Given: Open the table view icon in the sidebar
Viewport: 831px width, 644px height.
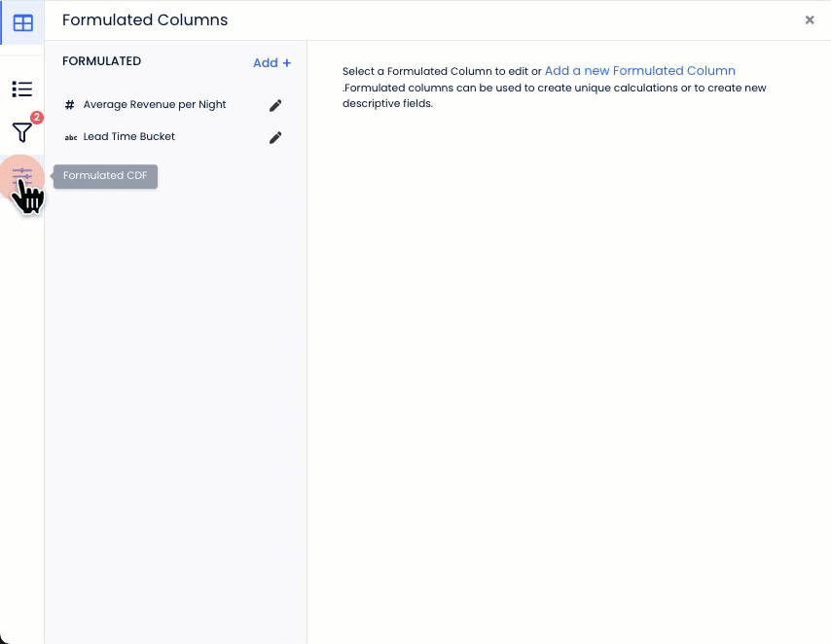Looking at the screenshot, I should [x=22, y=23].
